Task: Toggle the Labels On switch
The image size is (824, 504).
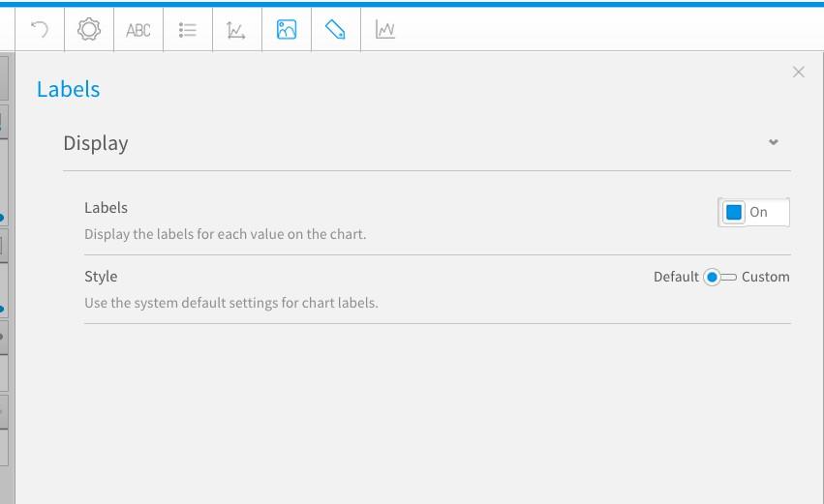Action: coord(753,212)
